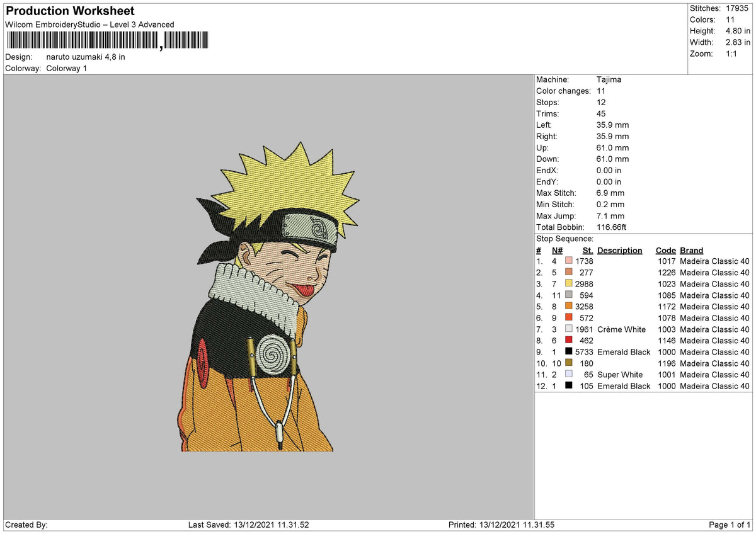
Task: Pick the red swatch for code 1146
Action: (569, 341)
